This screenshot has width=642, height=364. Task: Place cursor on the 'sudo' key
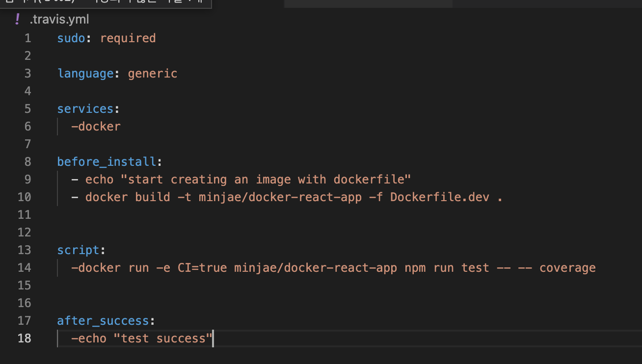(x=71, y=38)
